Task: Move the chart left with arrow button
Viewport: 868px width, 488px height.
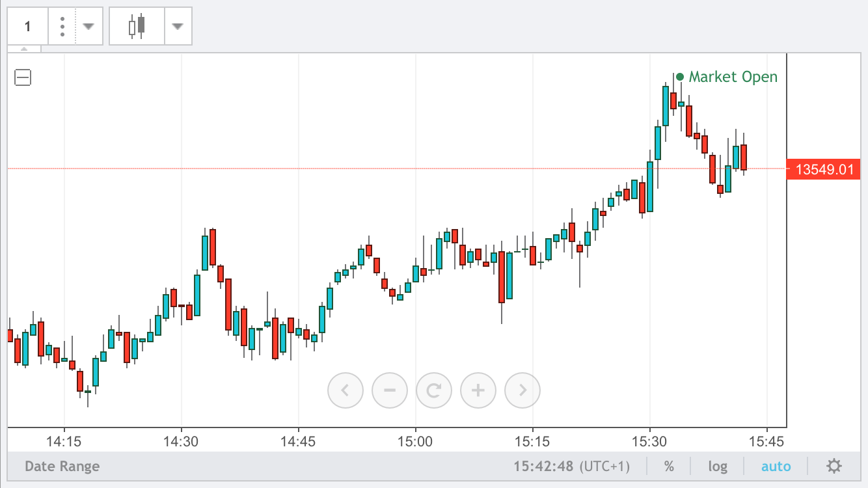Action: [346, 390]
